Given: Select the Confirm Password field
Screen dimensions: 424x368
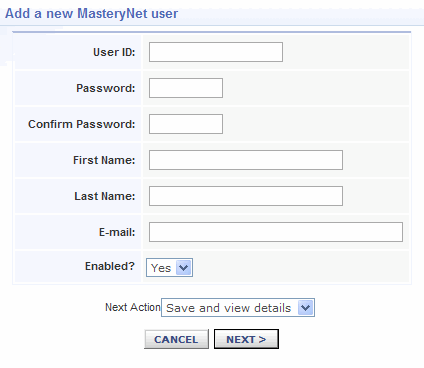Looking at the screenshot, I should point(186,124).
